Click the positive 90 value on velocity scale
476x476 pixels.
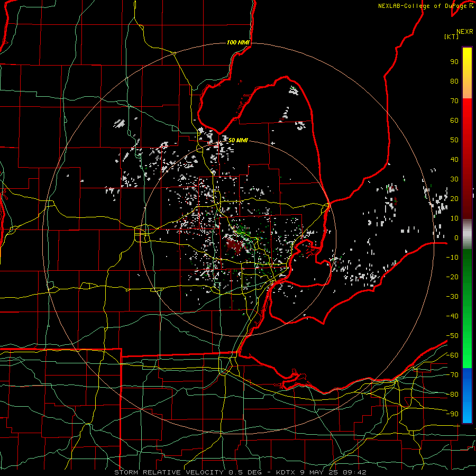(x=454, y=62)
